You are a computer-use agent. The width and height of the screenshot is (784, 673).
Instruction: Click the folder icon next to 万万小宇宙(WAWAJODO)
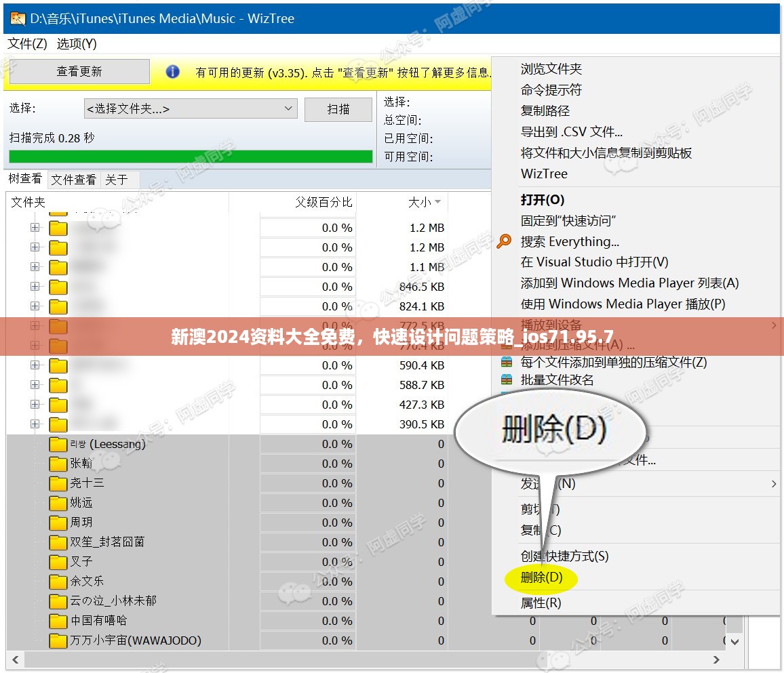[x=58, y=640]
